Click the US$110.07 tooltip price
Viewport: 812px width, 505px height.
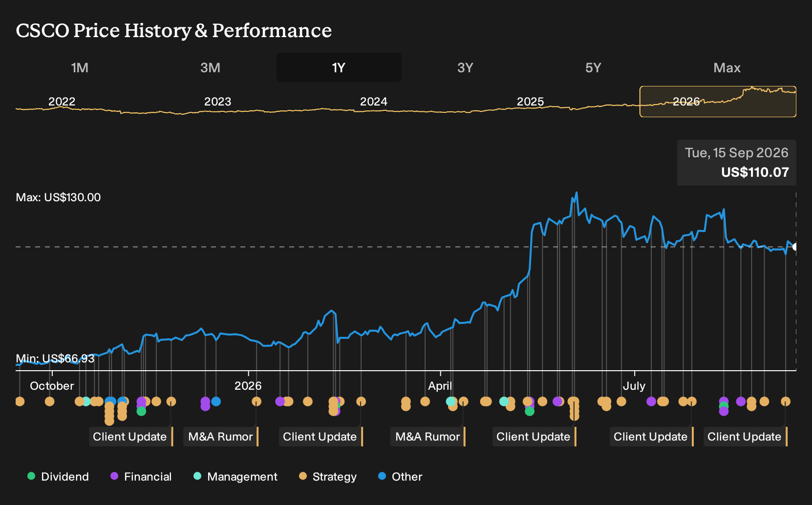[755, 172]
